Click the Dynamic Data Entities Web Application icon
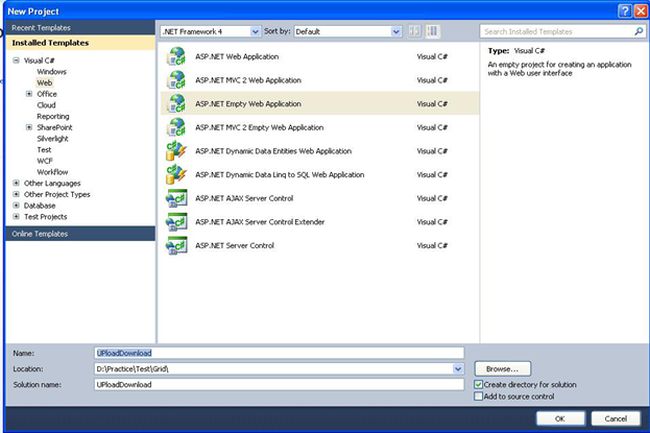The width and height of the screenshot is (650, 433). (x=176, y=151)
